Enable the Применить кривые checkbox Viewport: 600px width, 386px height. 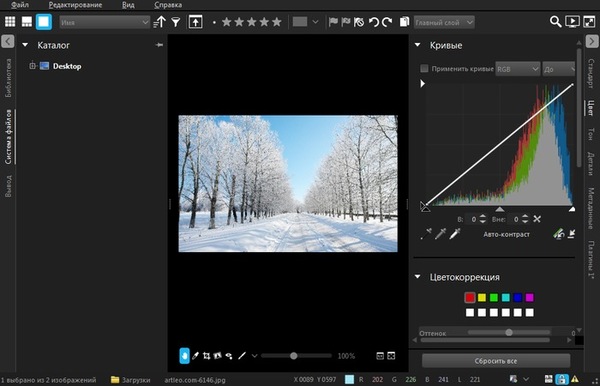tap(424, 68)
